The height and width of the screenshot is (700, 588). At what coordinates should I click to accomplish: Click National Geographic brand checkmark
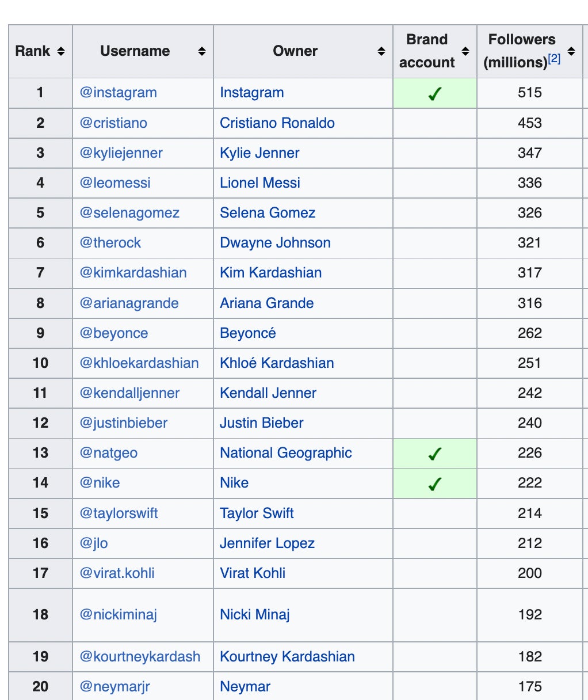pyautogui.click(x=435, y=454)
